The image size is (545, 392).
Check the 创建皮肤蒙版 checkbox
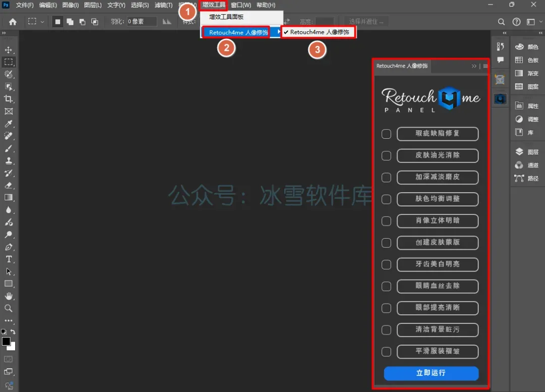[386, 243]
